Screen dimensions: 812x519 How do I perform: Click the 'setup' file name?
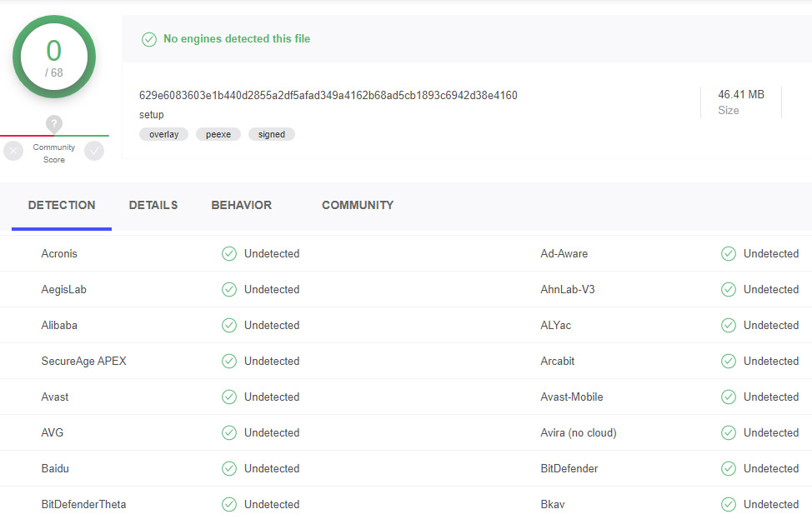pos(152,115)
